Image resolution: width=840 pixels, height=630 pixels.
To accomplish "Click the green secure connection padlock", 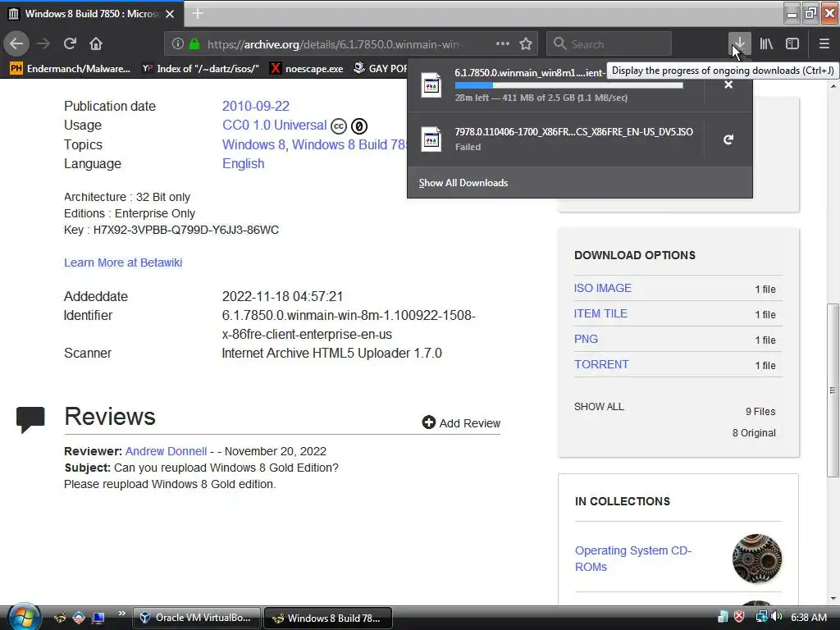I will tap(194, 44).
